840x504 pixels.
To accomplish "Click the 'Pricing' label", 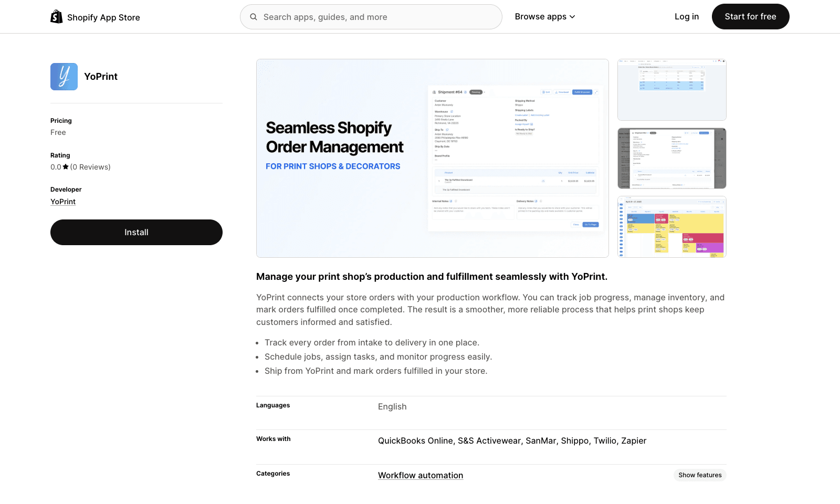I will click(61, 121).
